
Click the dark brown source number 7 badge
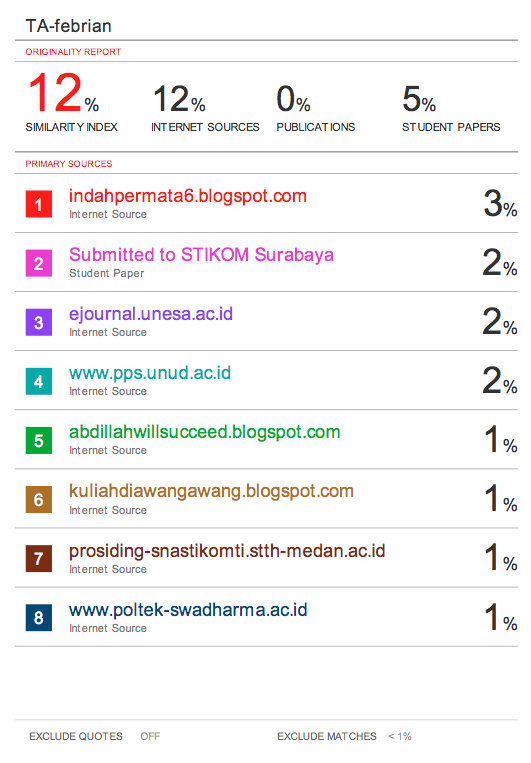point(38,558)
